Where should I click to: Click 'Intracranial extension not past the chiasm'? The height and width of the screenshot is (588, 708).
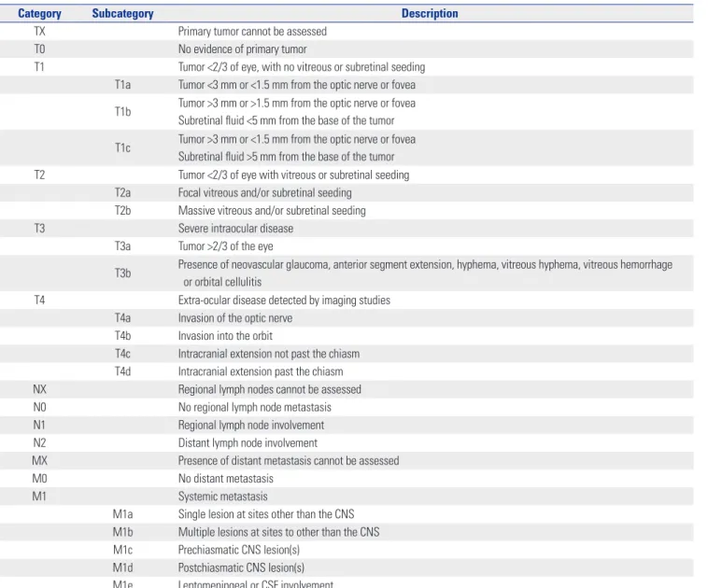[269, 354]
